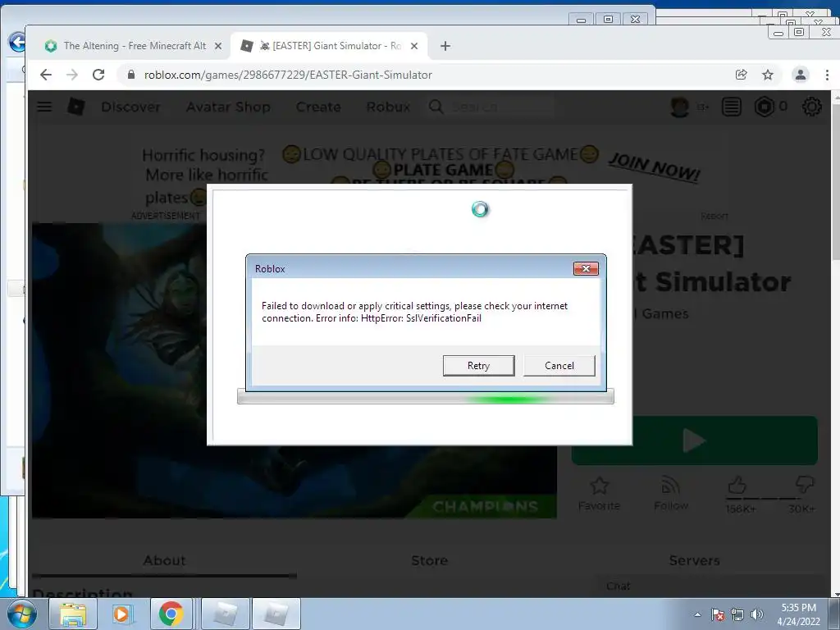The image size is (840, 630).
Task: Open Roblox hamburger menu
Action: click(44, 107)
